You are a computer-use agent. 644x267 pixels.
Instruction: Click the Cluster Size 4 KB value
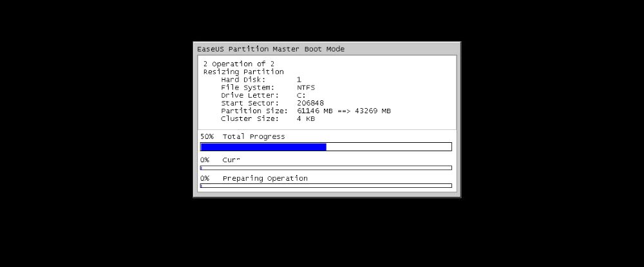(x=306, y=118)
